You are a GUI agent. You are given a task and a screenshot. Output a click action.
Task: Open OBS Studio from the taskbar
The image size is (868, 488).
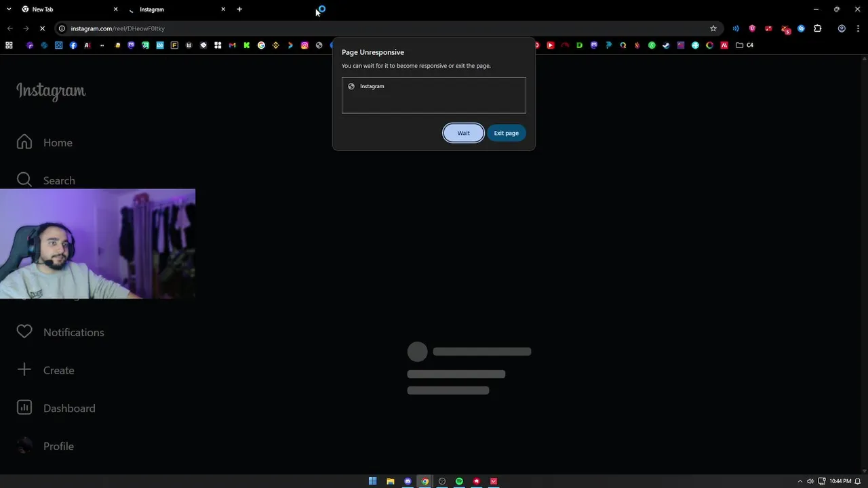442,481
